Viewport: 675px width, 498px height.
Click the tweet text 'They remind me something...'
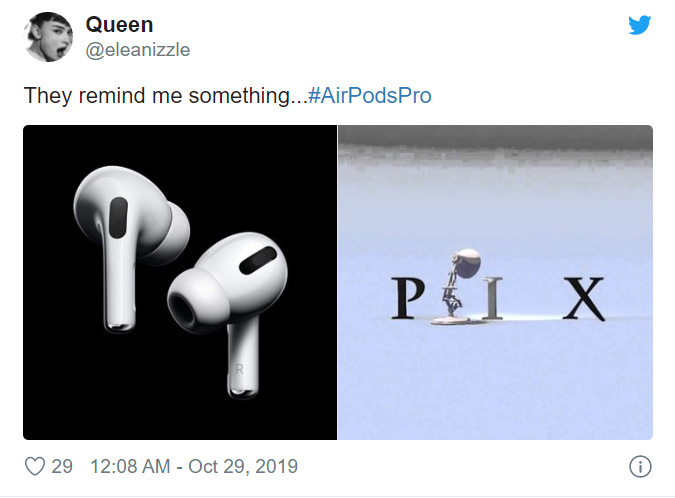[166, 96]
